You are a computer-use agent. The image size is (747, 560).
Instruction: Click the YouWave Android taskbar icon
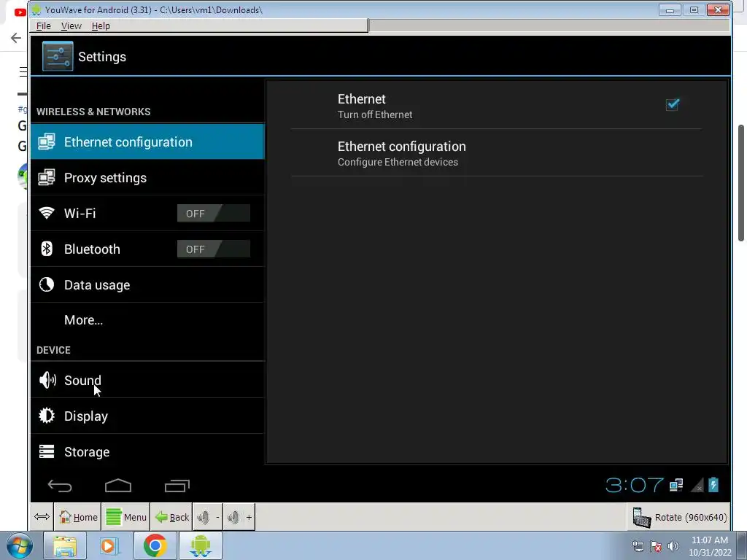200,545
